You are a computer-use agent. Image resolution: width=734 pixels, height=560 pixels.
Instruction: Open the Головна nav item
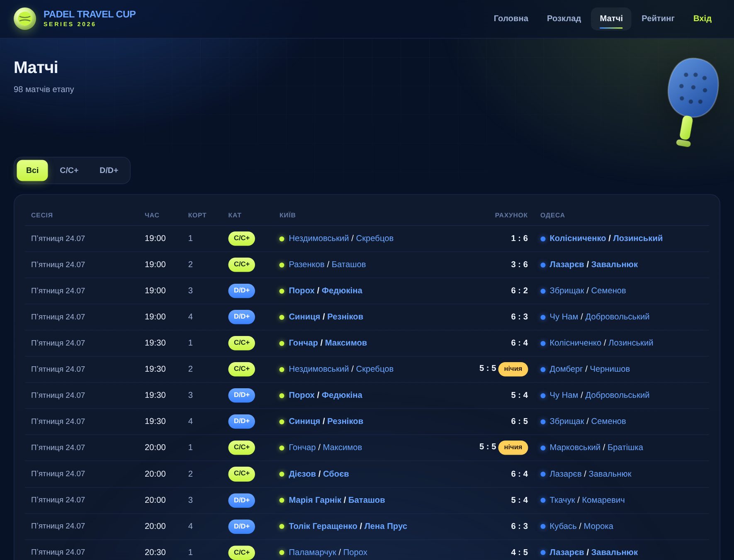(511, 19)
